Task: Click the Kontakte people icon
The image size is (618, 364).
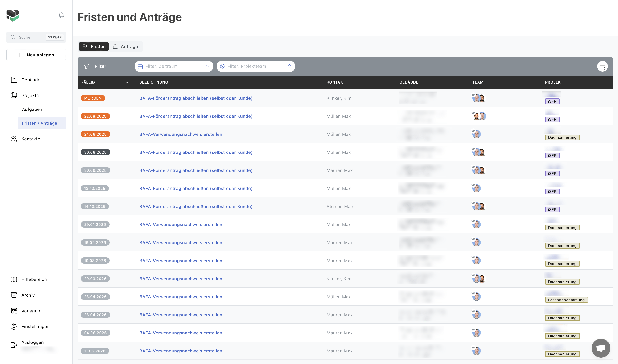Action: coord(14,139)
